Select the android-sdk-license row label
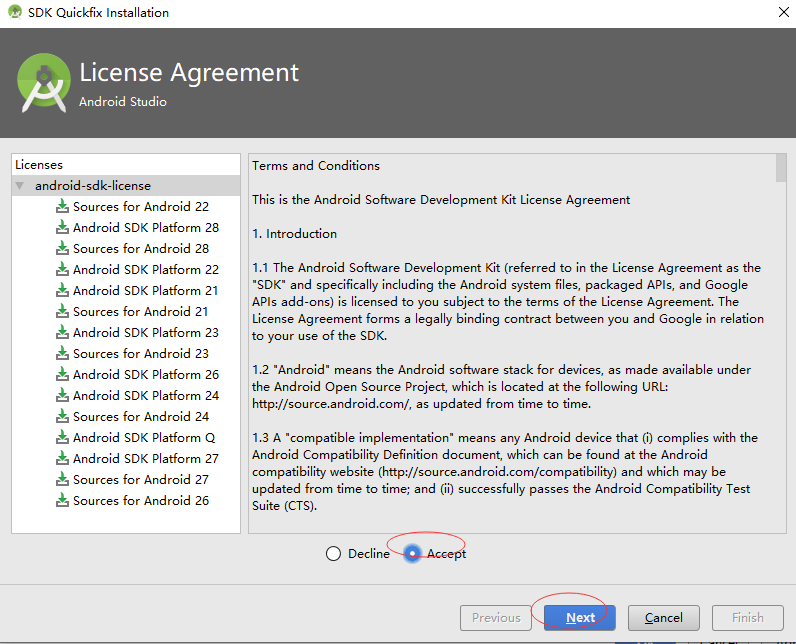This screenshot has width=796, height=644. click(93, 186)
